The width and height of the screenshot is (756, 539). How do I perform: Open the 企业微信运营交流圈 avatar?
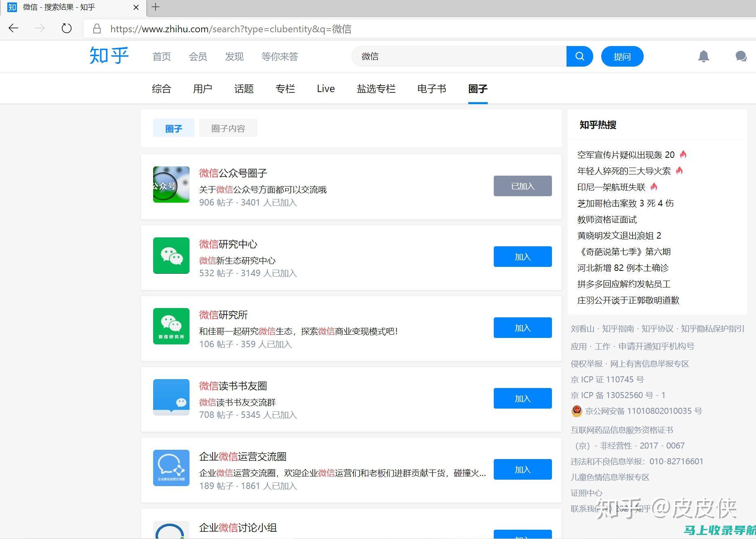[x=171, y=468]
